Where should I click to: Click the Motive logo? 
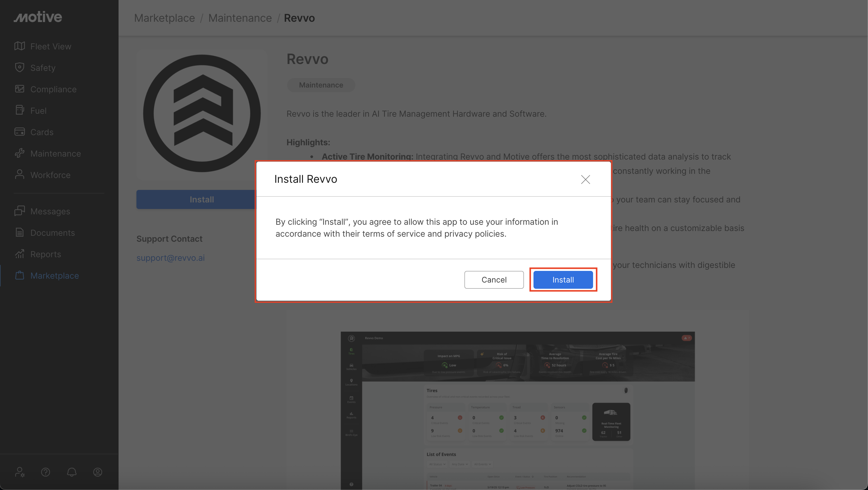pyautogui.click(x=38, y=17)
